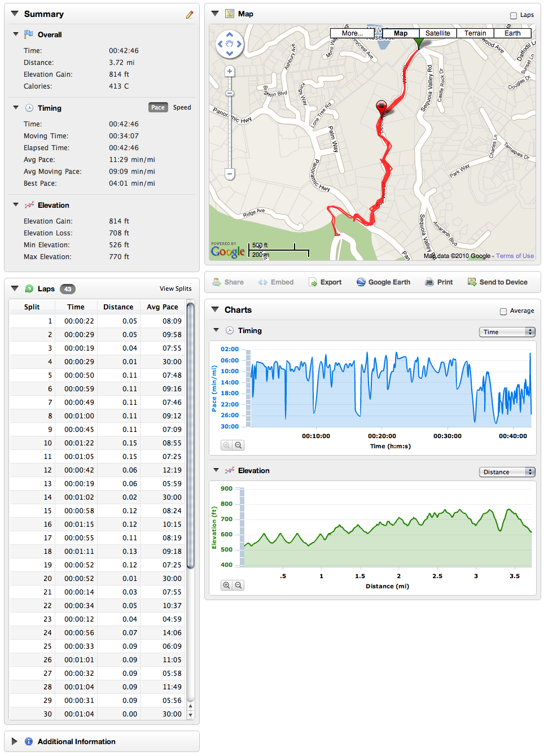Open the Elevation chart Distance dropdown
Image resolution: width=544 pixels, height=756 pixels.
click(507, 472)
